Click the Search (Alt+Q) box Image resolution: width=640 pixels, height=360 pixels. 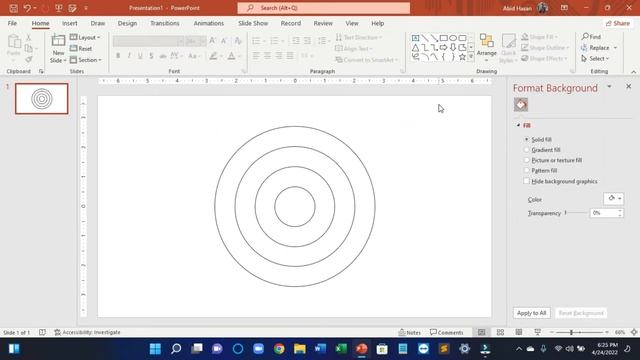point(324,8)
